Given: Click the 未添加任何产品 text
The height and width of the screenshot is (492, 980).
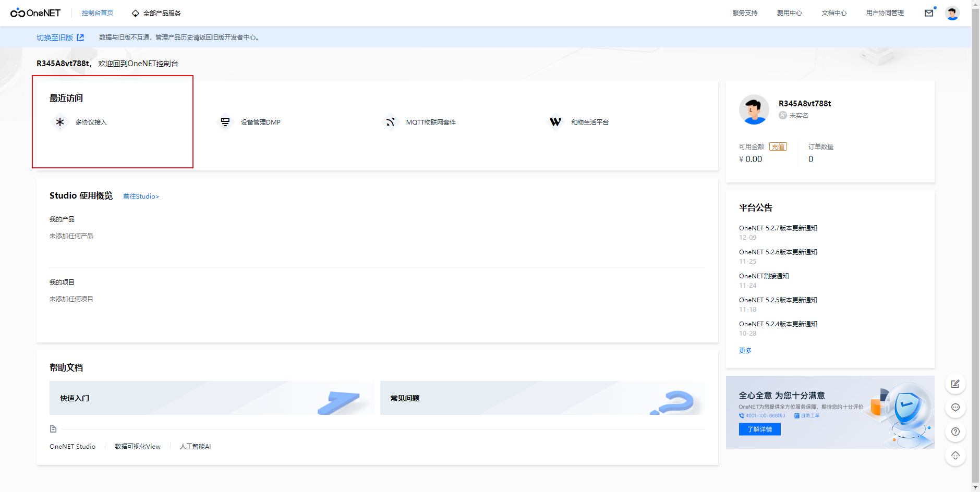Looking at the screenshot, I should [x=71, y=236].
